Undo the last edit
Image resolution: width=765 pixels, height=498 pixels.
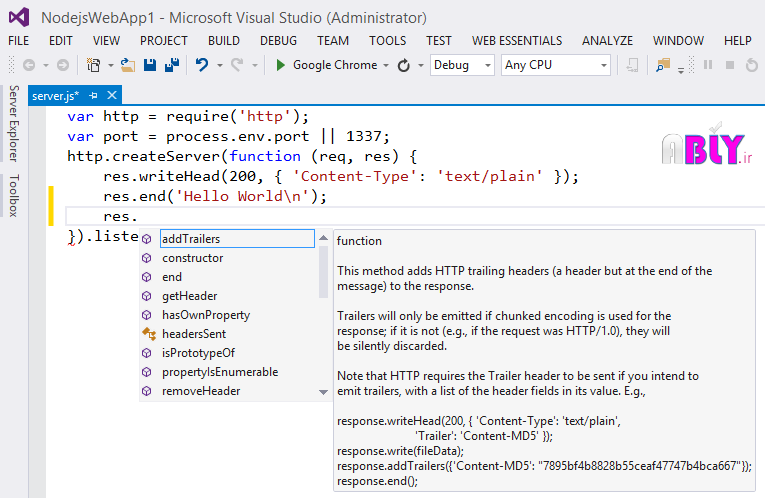point(201,65)
